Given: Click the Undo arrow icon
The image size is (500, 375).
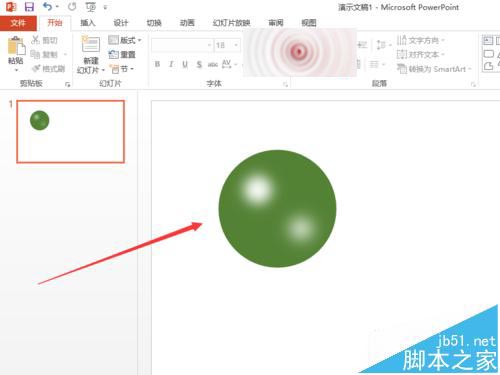Looking at the screenshot, I should point(48,6).
